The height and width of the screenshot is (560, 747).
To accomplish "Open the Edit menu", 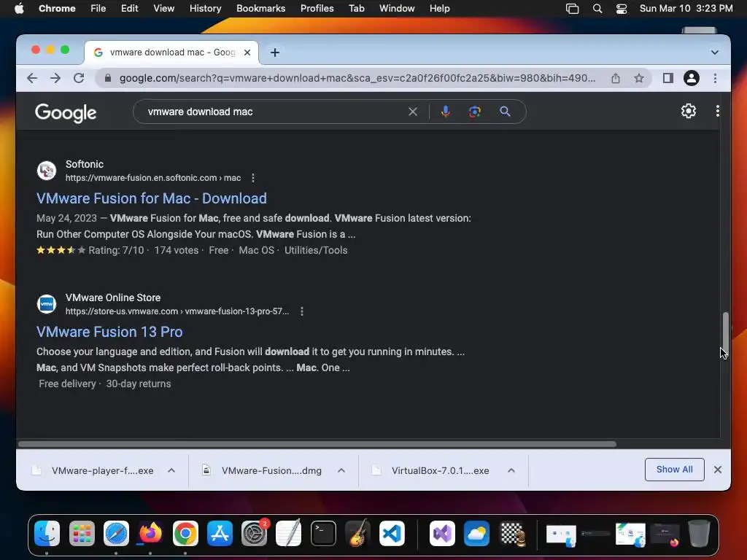I will point(129,9).
